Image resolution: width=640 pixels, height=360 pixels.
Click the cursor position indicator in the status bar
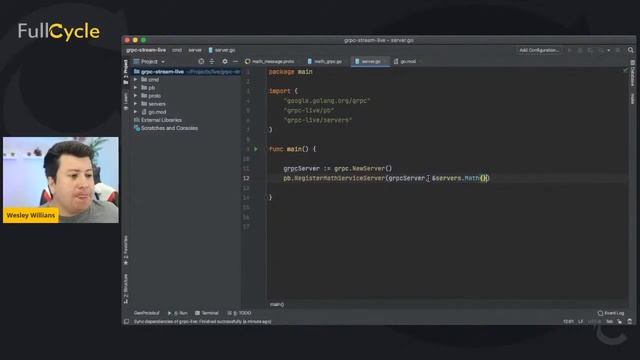coord(569,322)
